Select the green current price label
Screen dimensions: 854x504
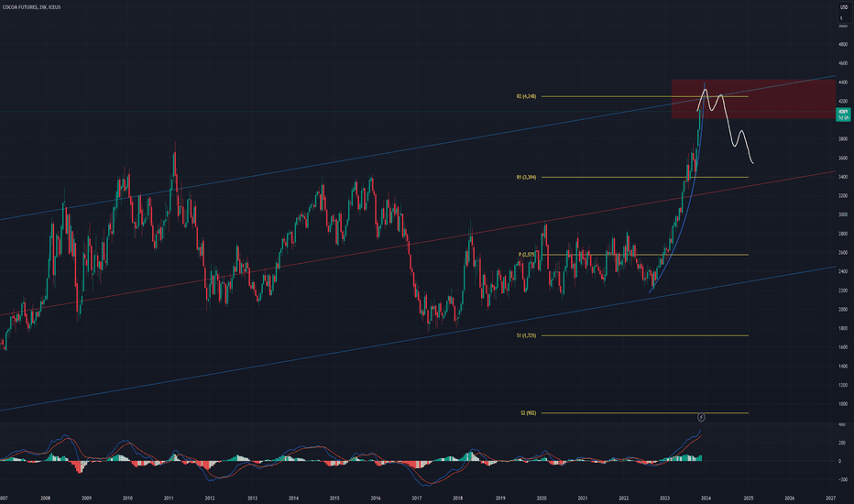843,115
